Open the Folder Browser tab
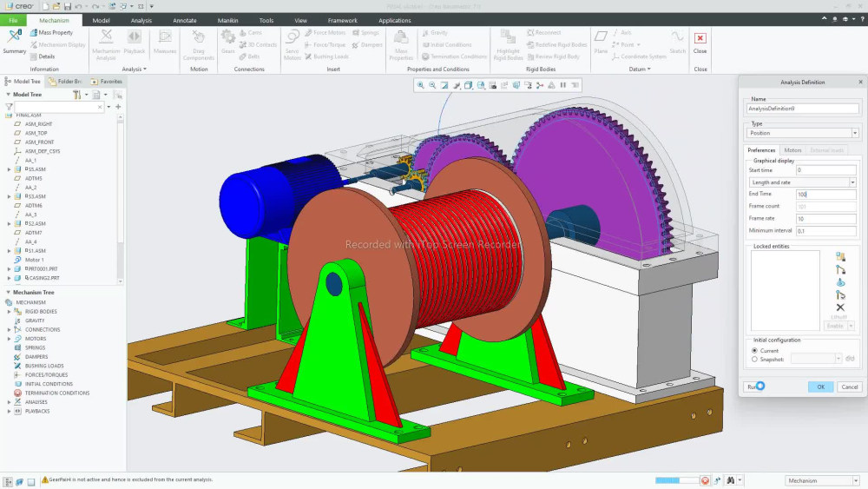The width and height of the screenshot is (868, 489). pyautogui.click(x=66, y=82)
